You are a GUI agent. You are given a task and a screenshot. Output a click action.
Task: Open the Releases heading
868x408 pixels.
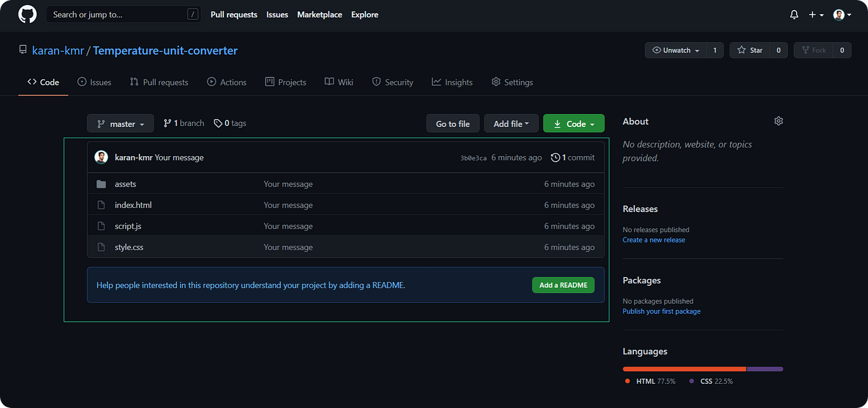[640, 209]
